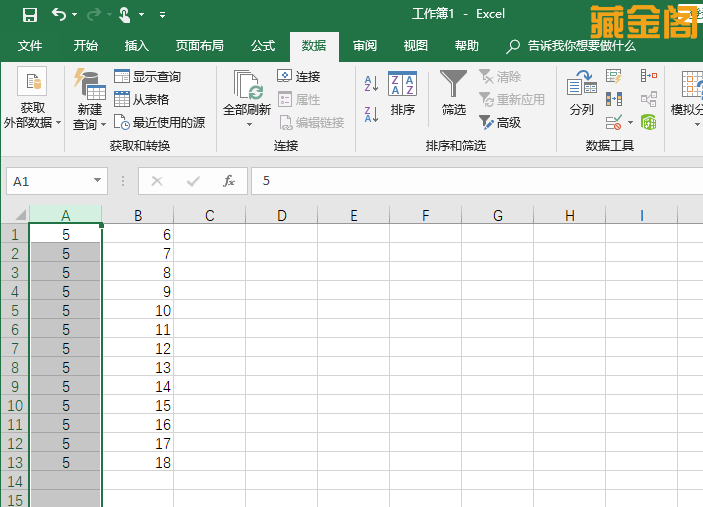Click the Remove Duplicates icon

pos(614,99)
